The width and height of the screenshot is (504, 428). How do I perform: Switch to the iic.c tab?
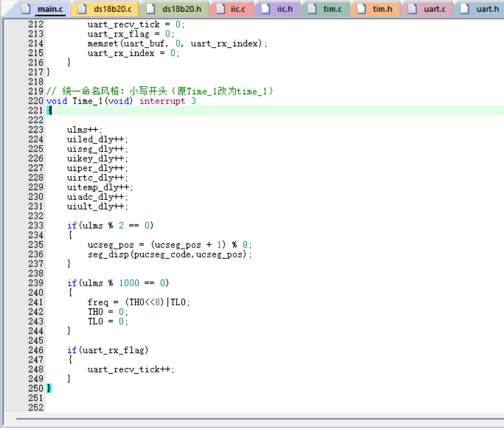tap(231, 9)
